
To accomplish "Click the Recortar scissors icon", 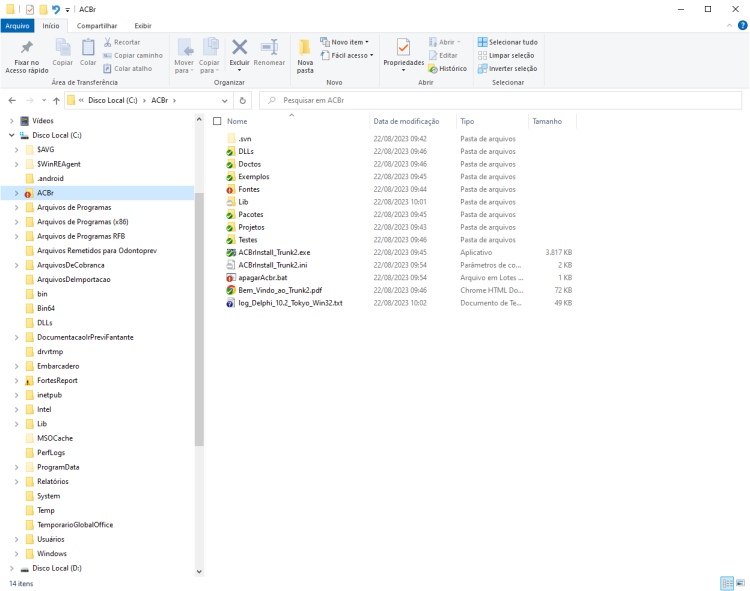I will (108, 42).
